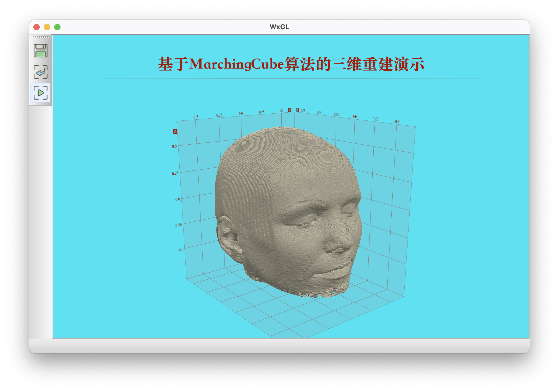
Task: Click the red Z axis label
Action: 175,132
